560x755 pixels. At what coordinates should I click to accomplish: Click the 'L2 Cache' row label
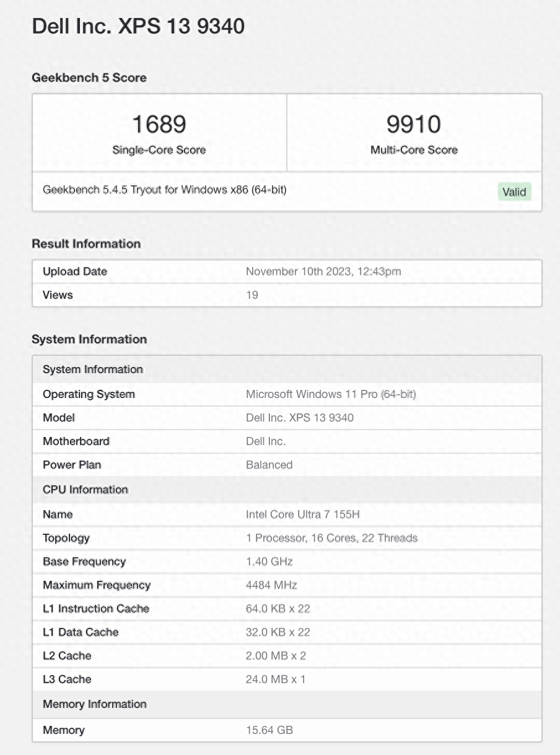tap(67, 656)
